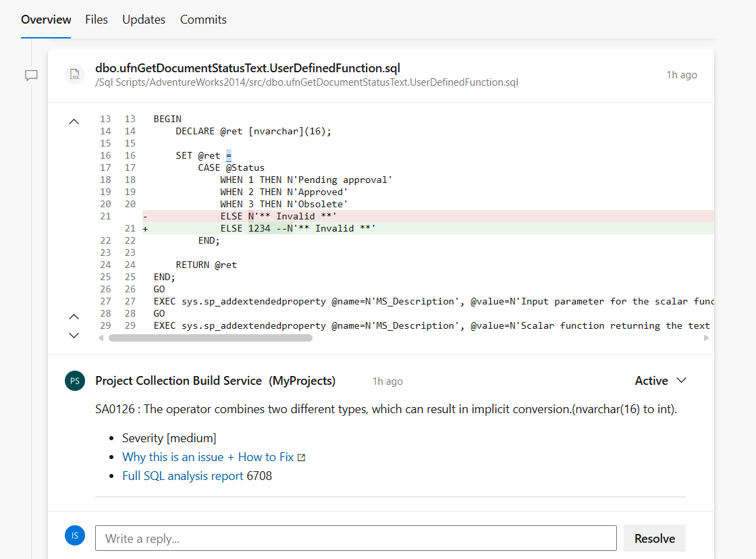Click the Resolve button

point(654,538)
